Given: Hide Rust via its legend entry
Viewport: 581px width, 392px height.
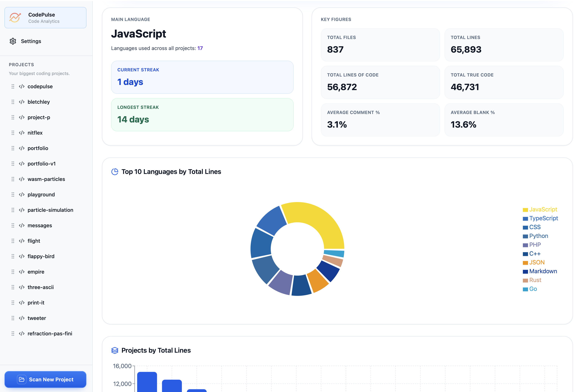Looking at the screenshot, I should pos(535,280).
